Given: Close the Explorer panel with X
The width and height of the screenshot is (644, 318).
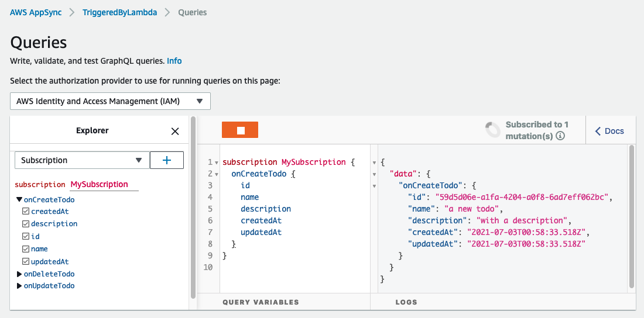Looking at the screenshot, I should (x=175, y=132).
